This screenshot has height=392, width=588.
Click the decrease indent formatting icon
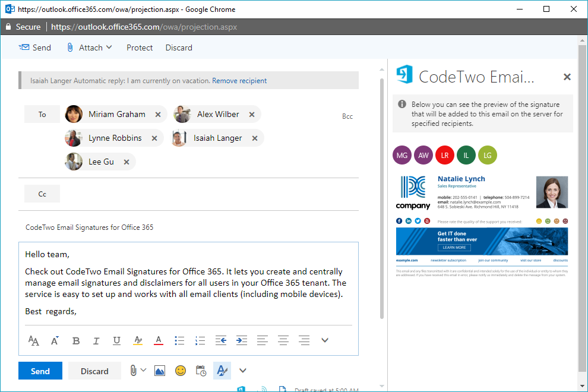221,340
